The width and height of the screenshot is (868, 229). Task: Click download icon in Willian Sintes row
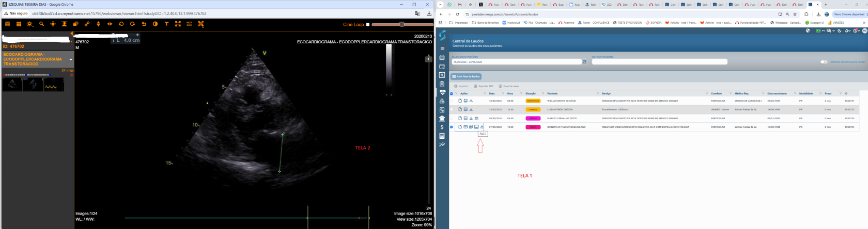pos(471,101)
